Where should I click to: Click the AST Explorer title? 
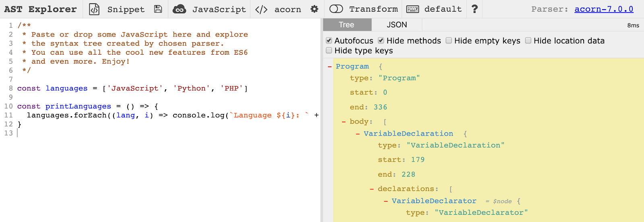click(40, 9)
